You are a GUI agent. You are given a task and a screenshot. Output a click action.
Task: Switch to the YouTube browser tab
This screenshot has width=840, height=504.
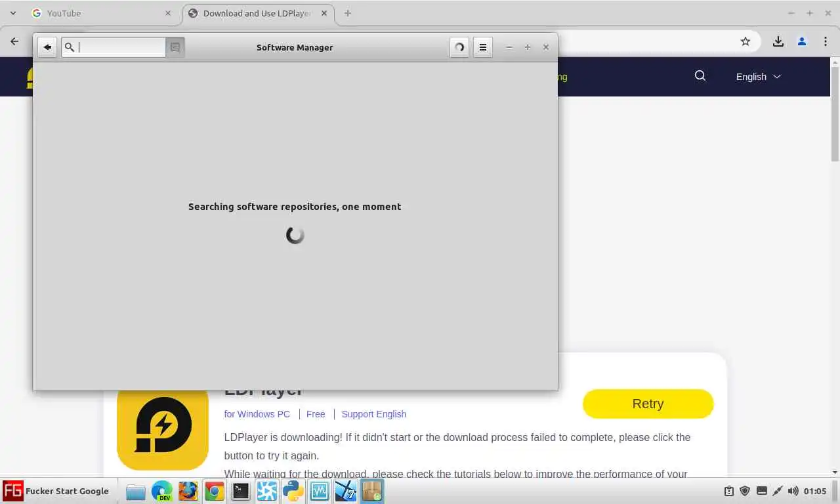point(102,13)
